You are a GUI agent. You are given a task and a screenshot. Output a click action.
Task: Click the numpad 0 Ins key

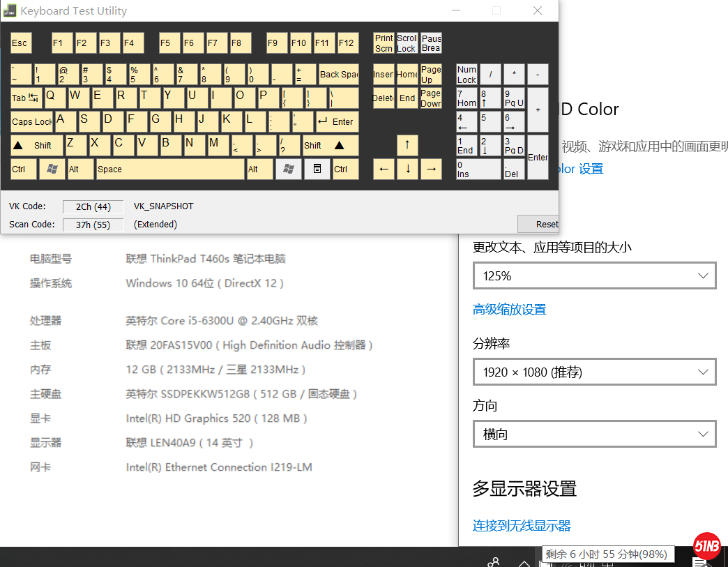(x=478, y=169)
